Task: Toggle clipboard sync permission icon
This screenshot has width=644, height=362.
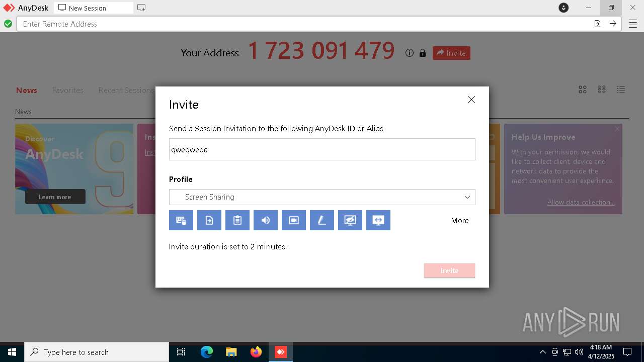Action: [237, 220]
